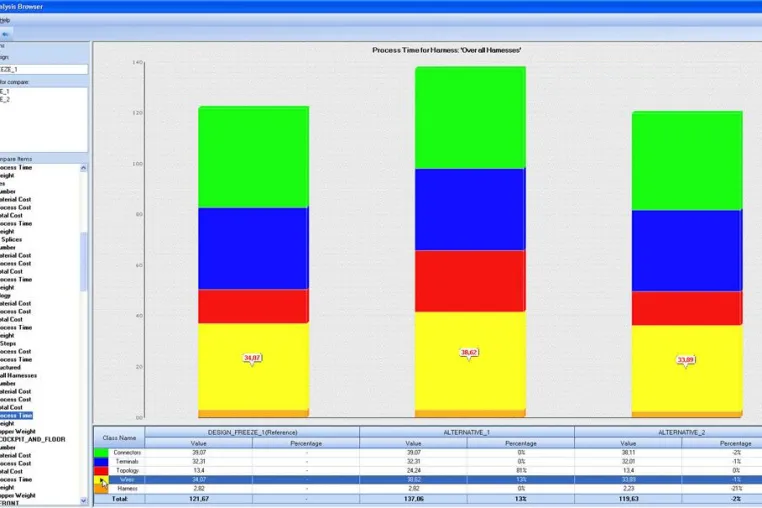The height and width of the screenshot is (508, 762).
Task: Click the Compare Items list scrollbar thumb
Action: click(84, 262)
